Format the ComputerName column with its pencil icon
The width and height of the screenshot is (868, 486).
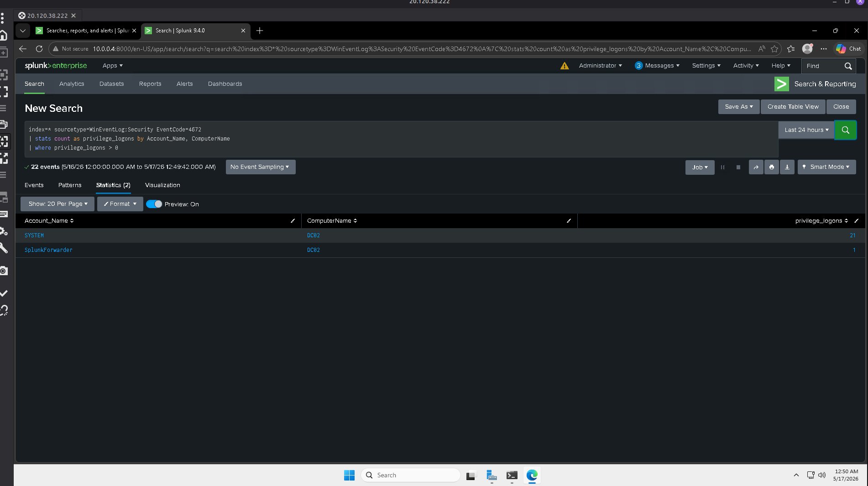569,221
